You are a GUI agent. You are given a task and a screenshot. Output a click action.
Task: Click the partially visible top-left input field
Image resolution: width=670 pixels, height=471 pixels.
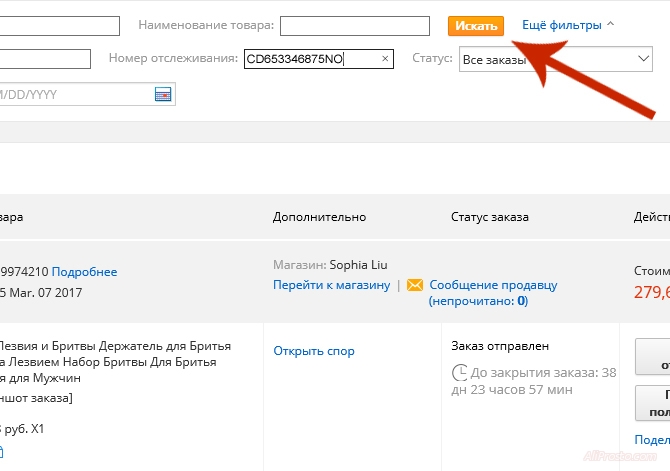[x=60, y=26]
